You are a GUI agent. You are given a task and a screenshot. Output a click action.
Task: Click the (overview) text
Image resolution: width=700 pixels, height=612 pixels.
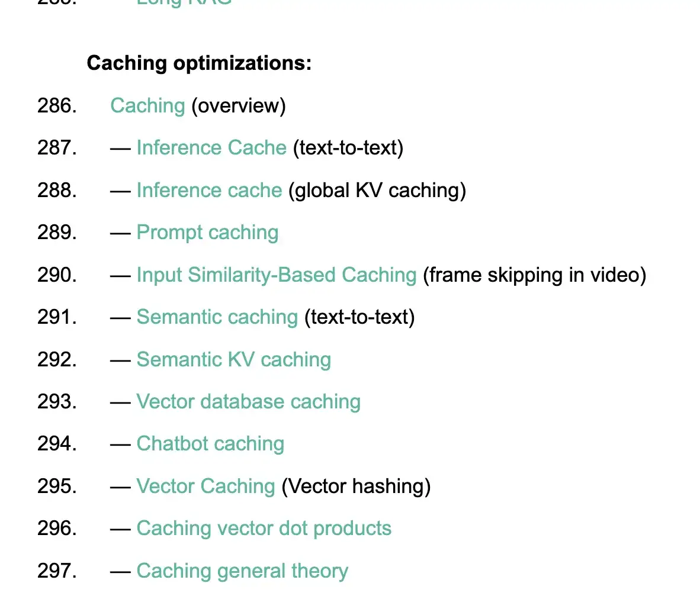coord(239,106)
